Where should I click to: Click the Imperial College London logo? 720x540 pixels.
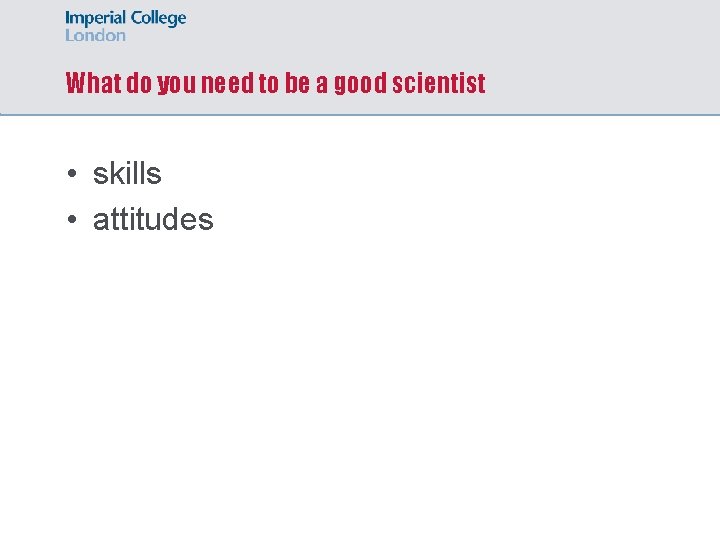coord(125,26)
